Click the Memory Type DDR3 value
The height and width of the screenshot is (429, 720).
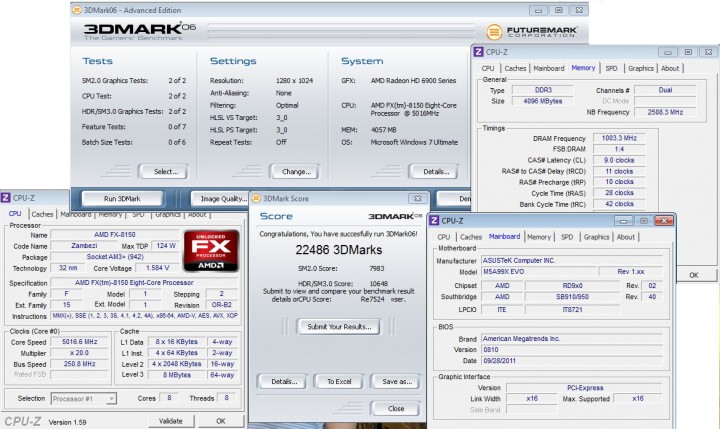coord(543,90)
